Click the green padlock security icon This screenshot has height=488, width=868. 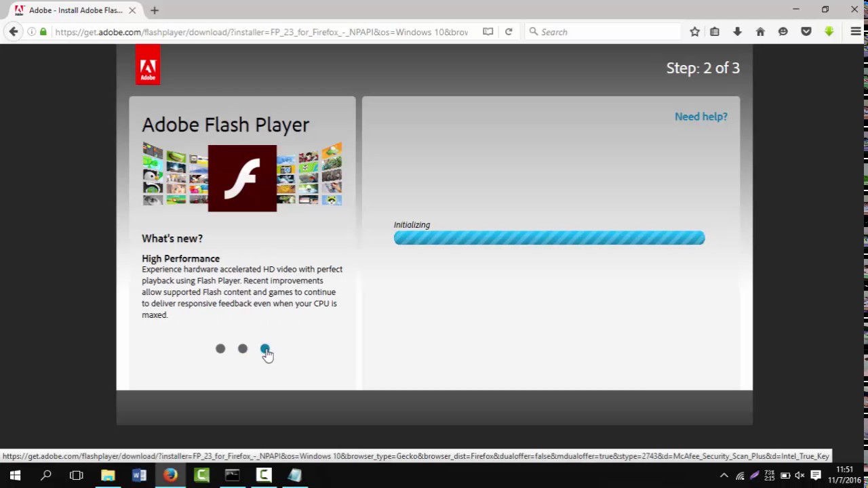(x=43, y=32)
